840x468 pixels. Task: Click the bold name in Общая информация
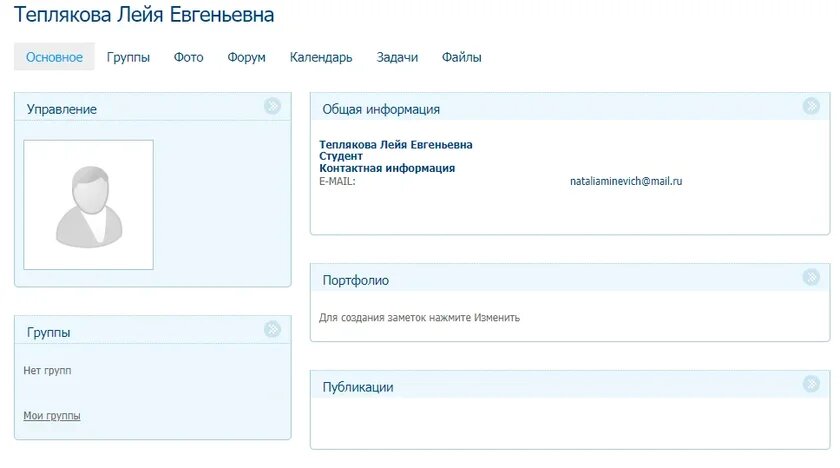pyautogui.click(x=396, y=145)
